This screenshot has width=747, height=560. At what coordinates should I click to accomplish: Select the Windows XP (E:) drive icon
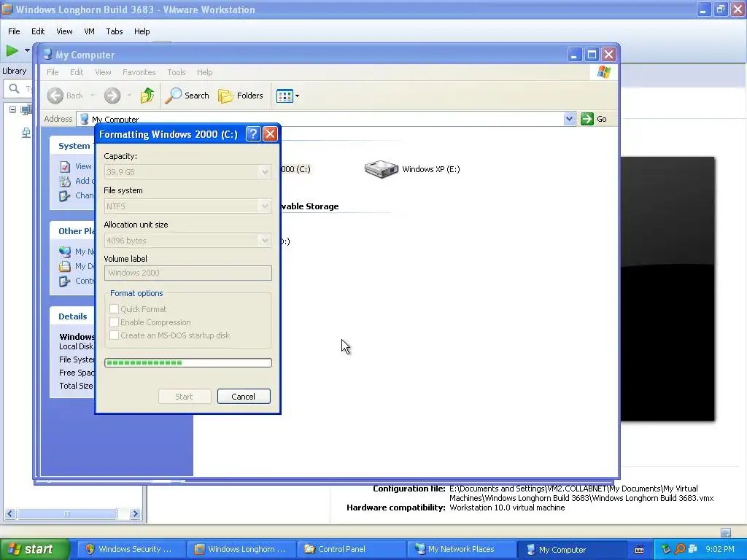(x=381, y=169)
